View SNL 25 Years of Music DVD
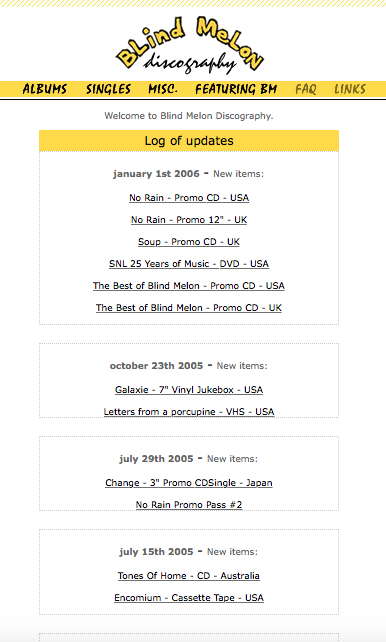The width and height of the screenshot is (386, 642). (189, 264)
